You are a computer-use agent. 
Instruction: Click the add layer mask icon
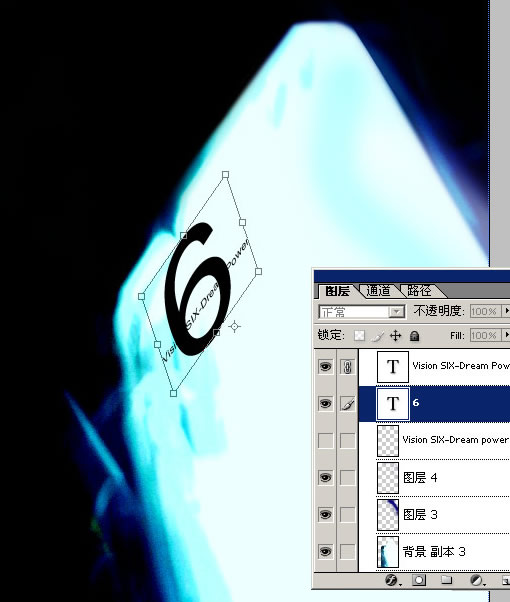click(419, 580)
